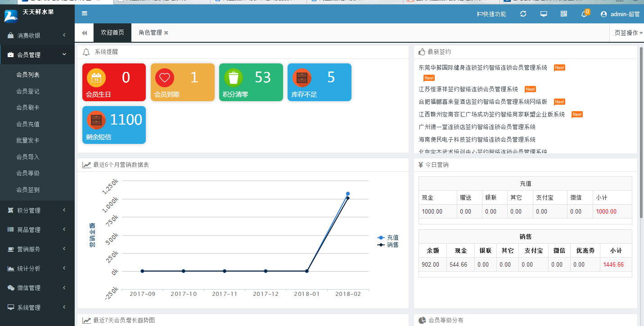The width and height of the screenshot is (644, 326).
Task: Click the hamburger menu icon to collapse sidebar
Action: point(84,13)
